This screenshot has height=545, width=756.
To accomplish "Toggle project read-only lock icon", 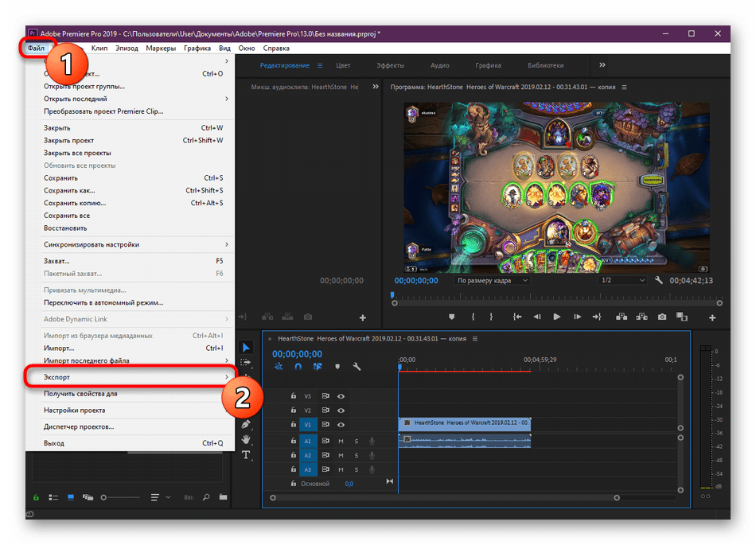I will tap(36, 497).
